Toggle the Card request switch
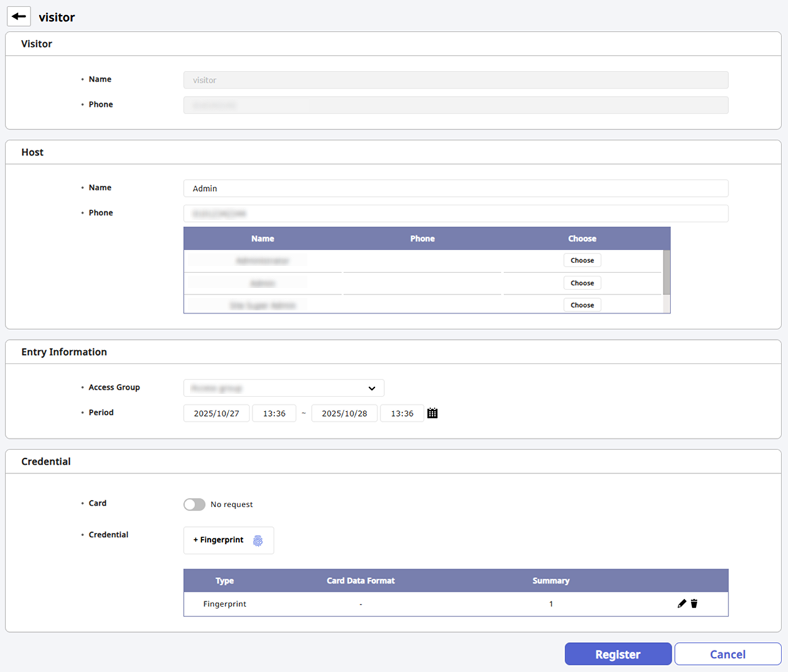 point(194,505)
